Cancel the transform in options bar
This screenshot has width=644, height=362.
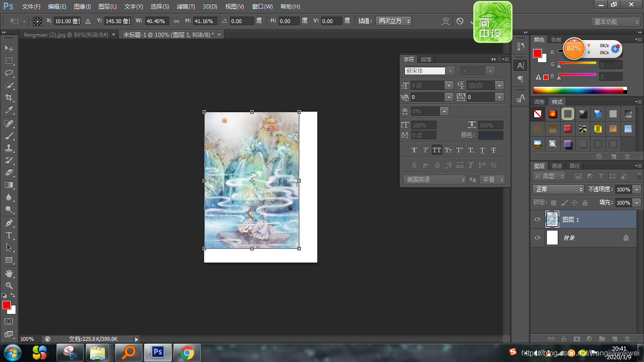coord(460,21)
